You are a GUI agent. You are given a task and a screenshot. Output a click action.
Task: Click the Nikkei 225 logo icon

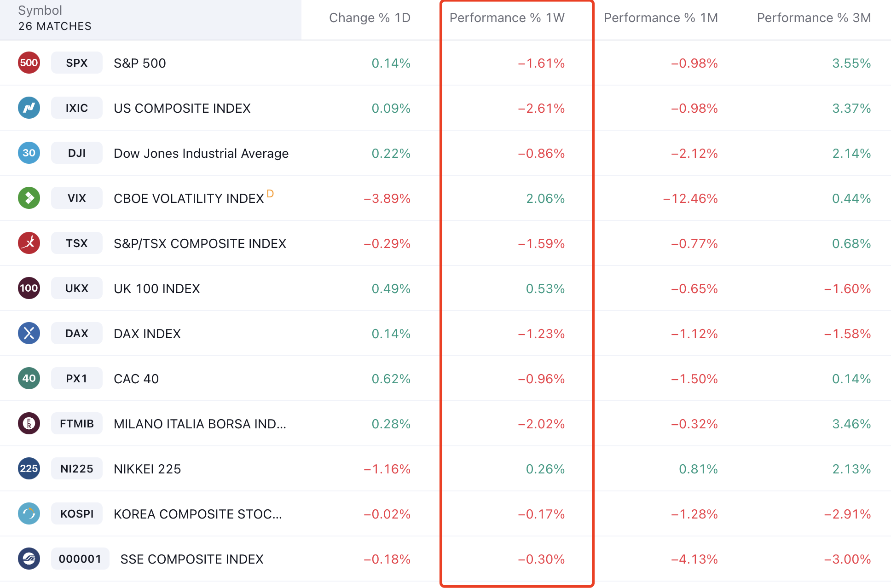(x=29, y=468)
